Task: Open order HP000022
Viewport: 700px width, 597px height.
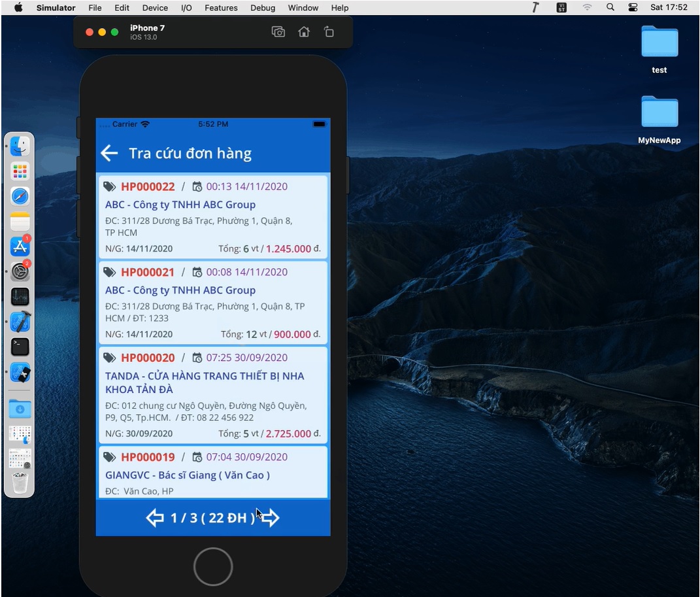Action: click(x=212, y=216)
